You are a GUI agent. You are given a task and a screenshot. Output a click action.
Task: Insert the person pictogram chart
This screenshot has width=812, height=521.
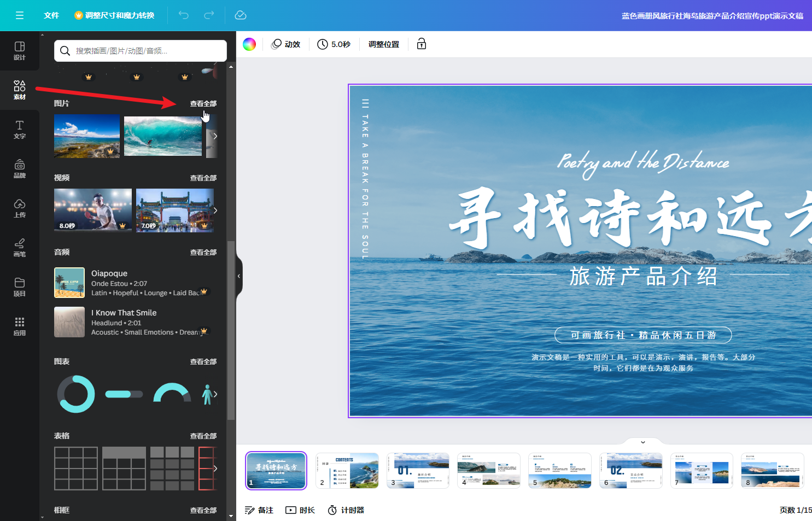pos(207,394)
